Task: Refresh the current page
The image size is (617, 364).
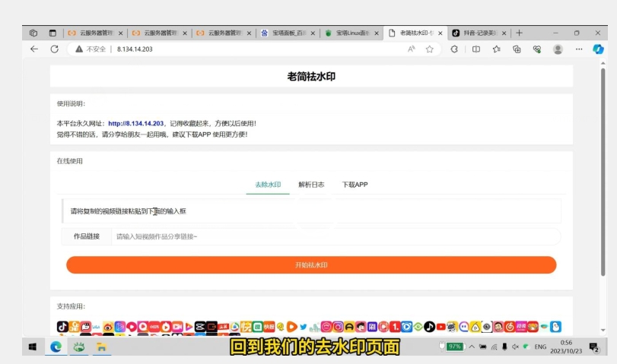Action: (x=54, y=49)
